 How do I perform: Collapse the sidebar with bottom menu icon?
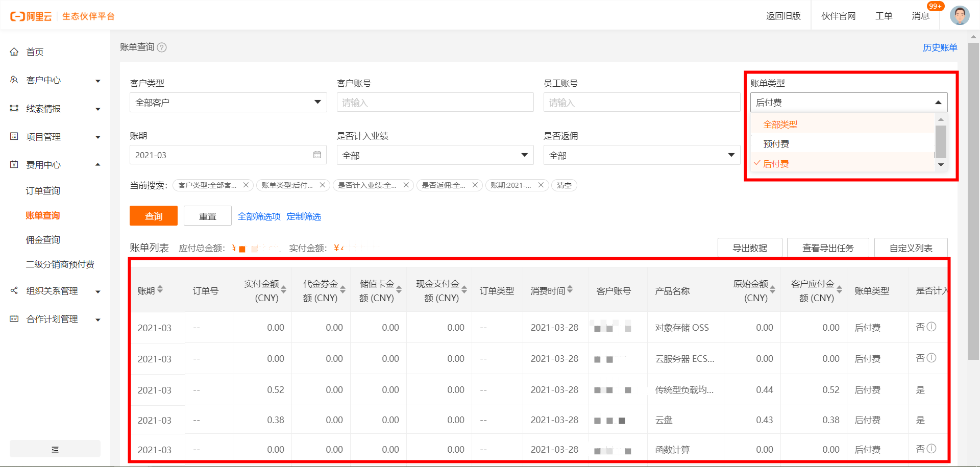(55, 449)
